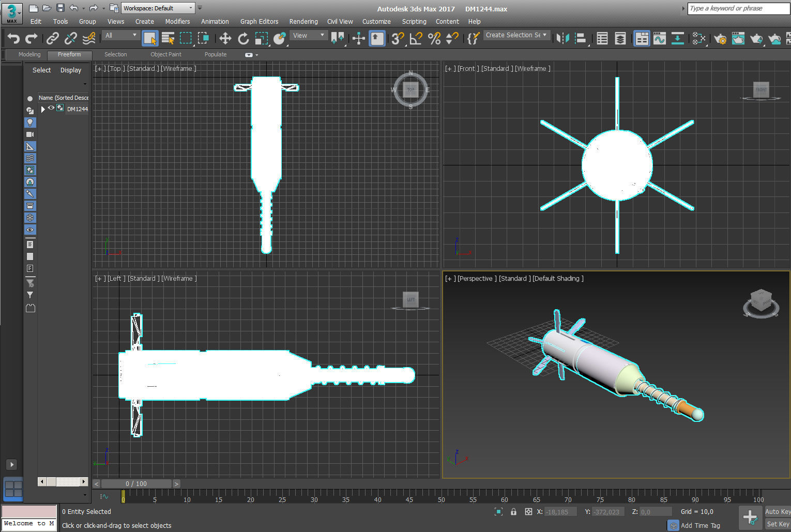Click the Default Shading viewport label

[558, 278]
